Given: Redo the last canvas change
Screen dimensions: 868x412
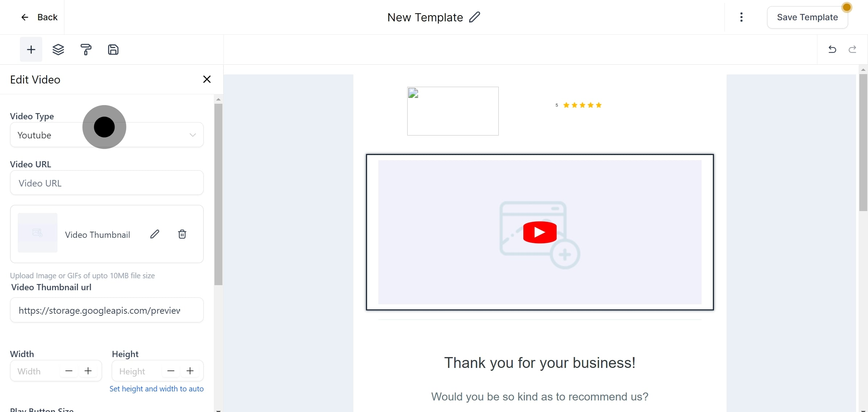Looking at the screenshot, I should point(852,50).
